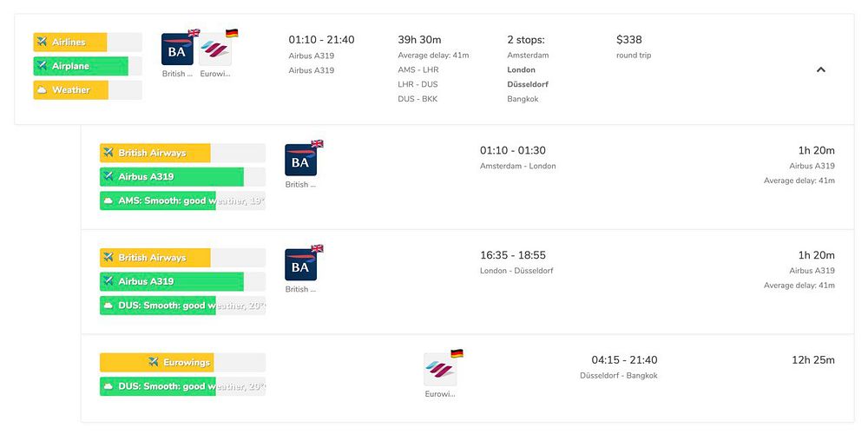
Task: Click the German flag on summary Eurowings logo
Action: coord(232,33)
